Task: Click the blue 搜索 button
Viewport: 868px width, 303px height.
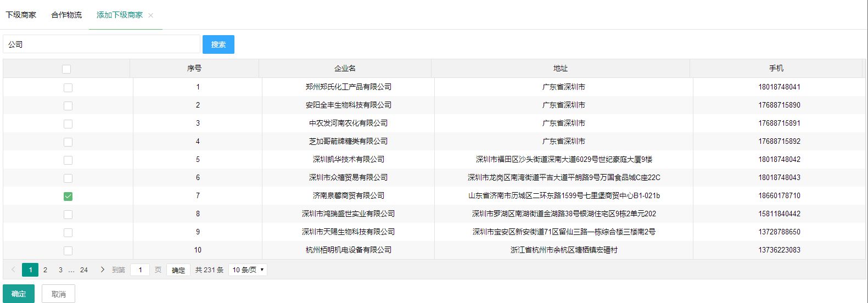Action: coord(218,44)
